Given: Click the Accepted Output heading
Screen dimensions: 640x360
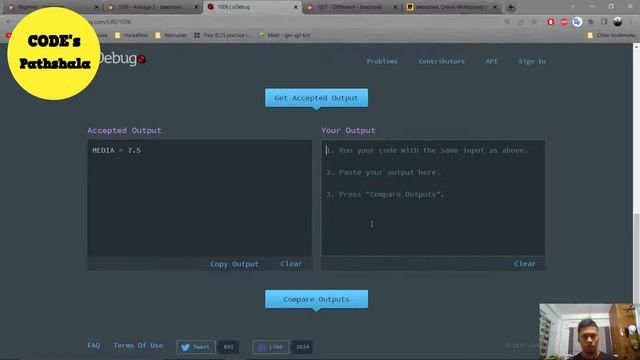Looking at the screenshot, I should click(x=124, y=131).
